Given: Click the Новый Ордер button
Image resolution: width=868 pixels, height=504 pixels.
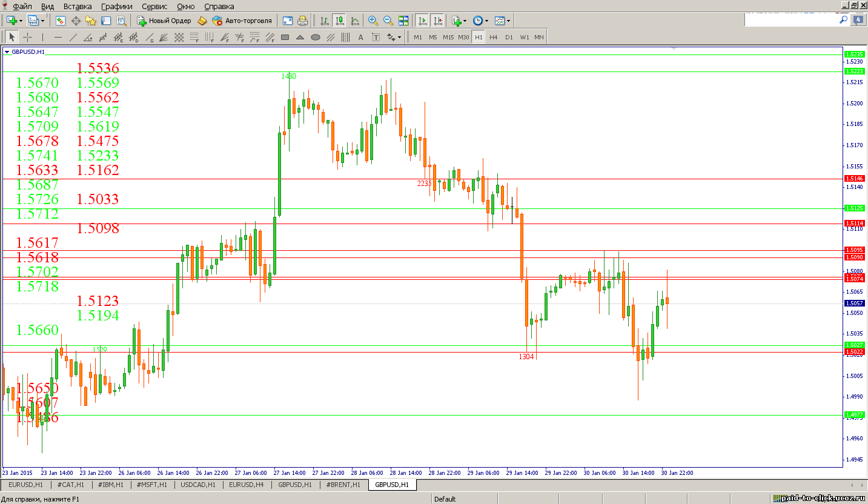Looking at the screenshot, I should point(164,21).
